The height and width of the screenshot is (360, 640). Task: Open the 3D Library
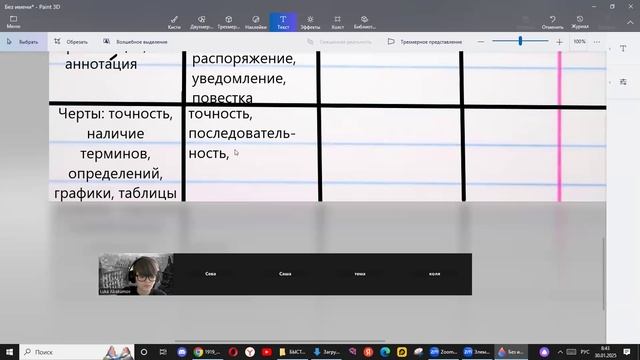pos(364,22)
